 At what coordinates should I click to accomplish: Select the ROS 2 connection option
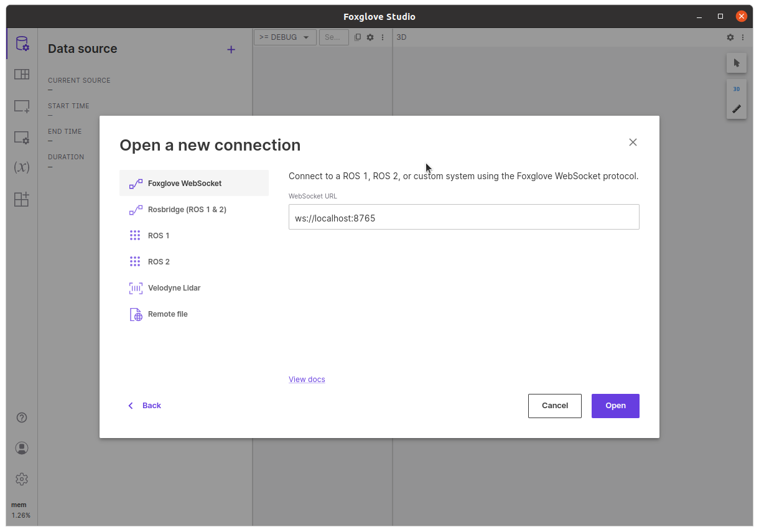pyautogui.click(x=194, y=261)
